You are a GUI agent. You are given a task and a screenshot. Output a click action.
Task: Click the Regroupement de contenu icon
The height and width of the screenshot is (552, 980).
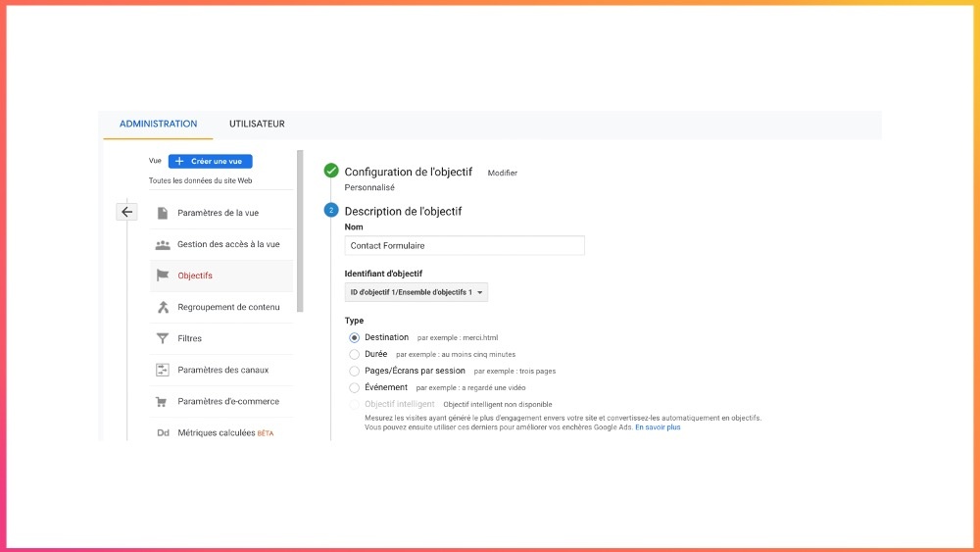pos(163,307)
